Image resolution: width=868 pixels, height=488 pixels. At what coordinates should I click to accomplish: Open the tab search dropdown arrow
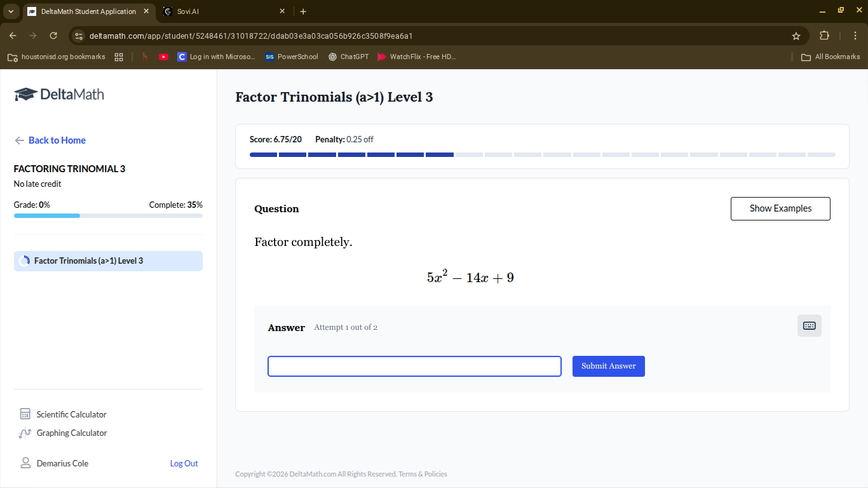pyautogui.click(x=11, y=11)
